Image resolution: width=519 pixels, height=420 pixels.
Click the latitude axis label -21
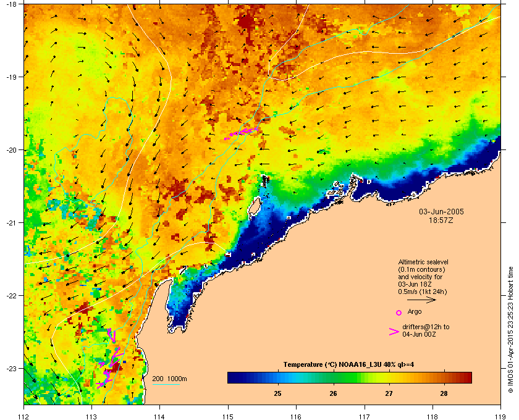(12, 223)
